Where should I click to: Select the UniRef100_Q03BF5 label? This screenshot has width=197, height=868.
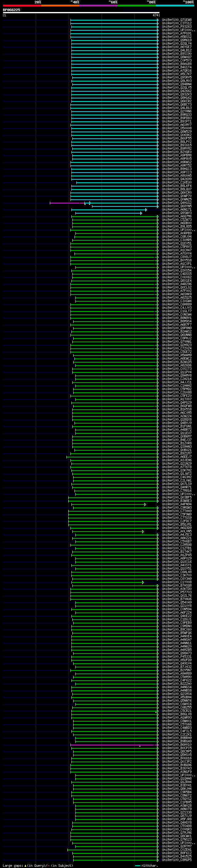click(x=176, y=497)
